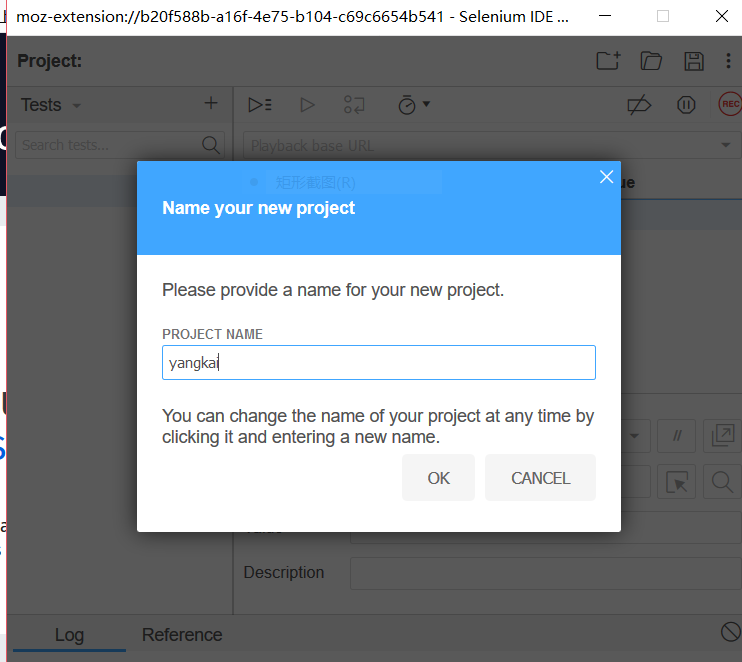Toggle pause on exceptions

tap(686, 105)
